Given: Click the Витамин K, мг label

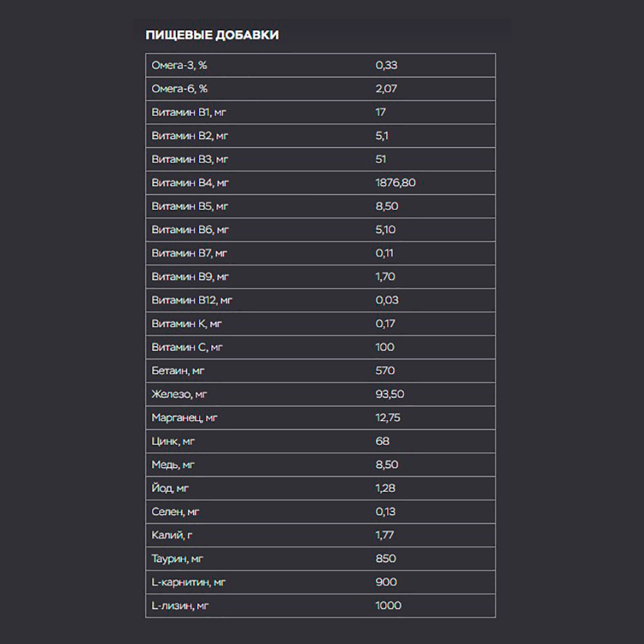Looking at the screenshot, I should point(187,324).
